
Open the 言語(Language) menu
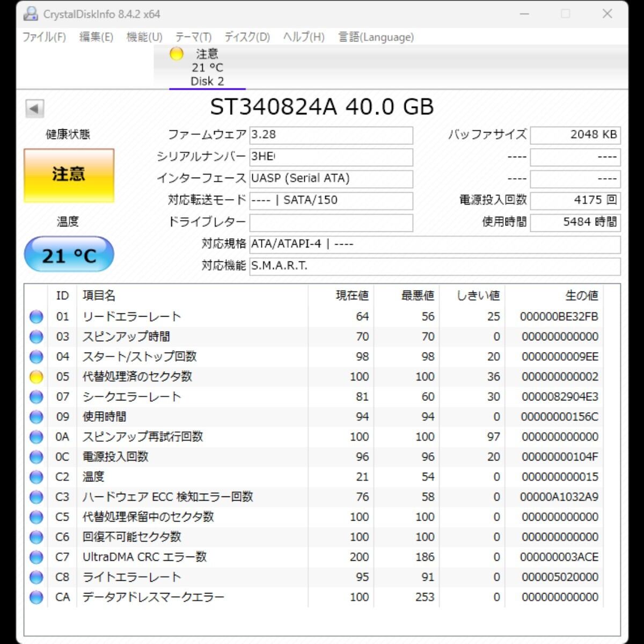tap(376, 37)
